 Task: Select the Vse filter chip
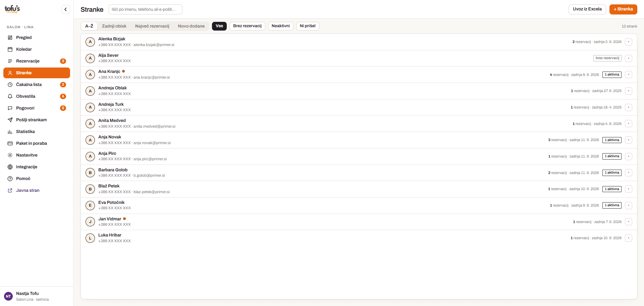pyautogui.click(x=219, y=26)
